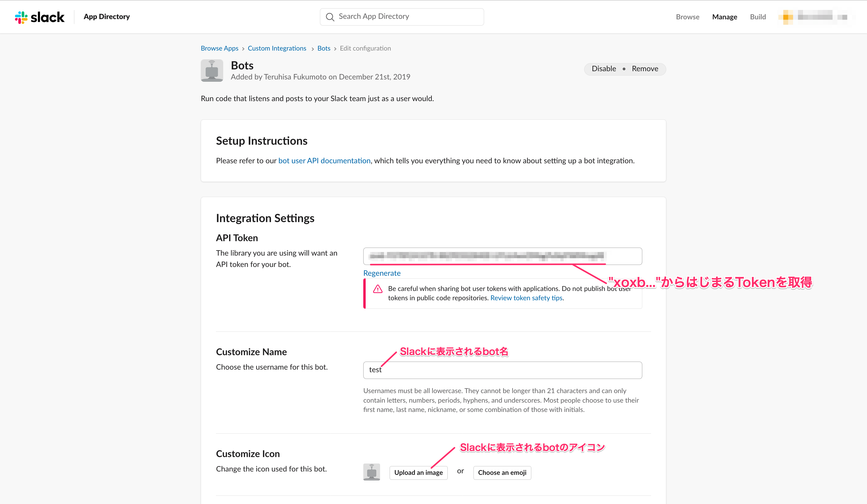Click the current bot icon thumbnail
Image resolution: width=867 pixels, height=504 pixels.
372,472
